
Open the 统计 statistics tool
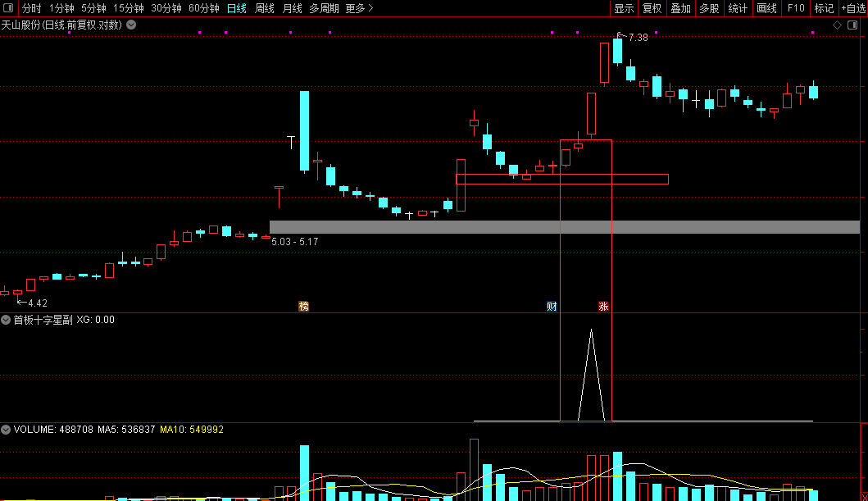738,8
